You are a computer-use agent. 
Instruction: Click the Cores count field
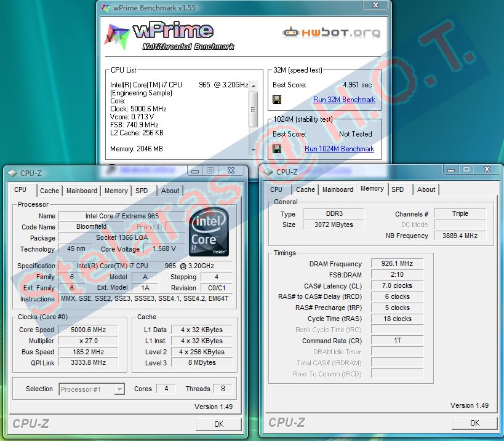click(x=166, y=389)
